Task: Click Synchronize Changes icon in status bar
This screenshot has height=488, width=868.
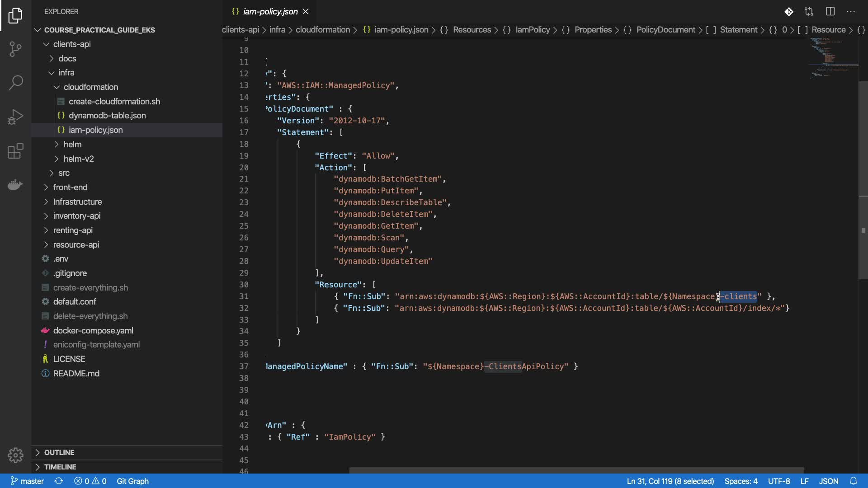Action: tap(59, 481)
